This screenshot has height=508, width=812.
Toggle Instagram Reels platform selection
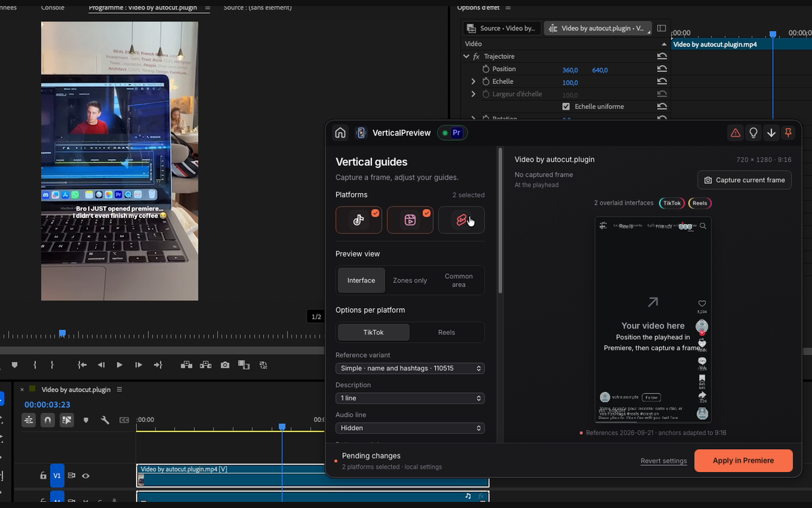click(410, 219)
